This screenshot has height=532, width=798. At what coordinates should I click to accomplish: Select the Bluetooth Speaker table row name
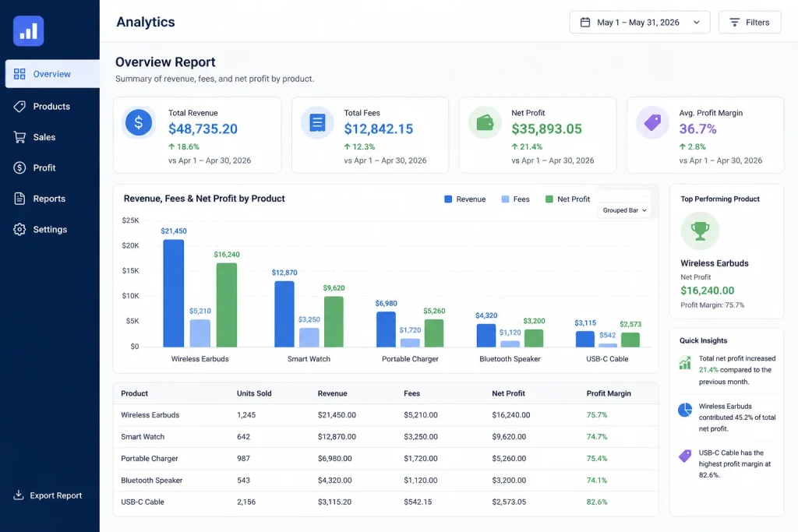click(x=152, y=481)
